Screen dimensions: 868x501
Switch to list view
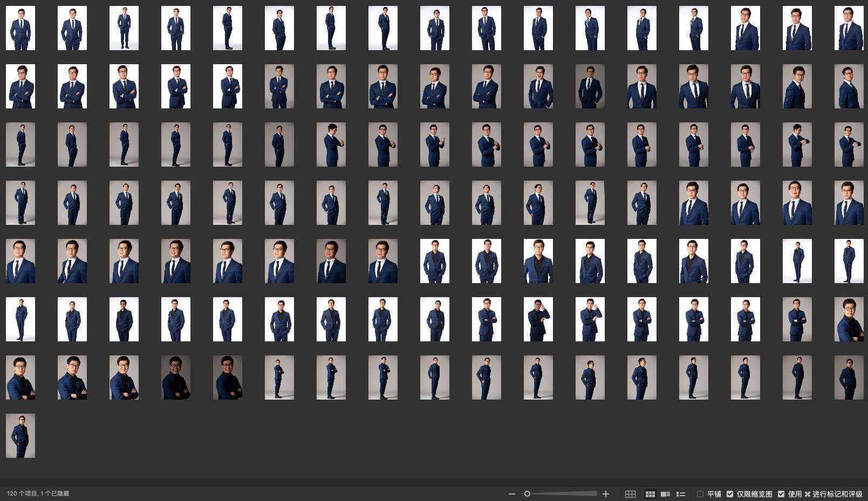pyautogui.click(x=681, y=494)
